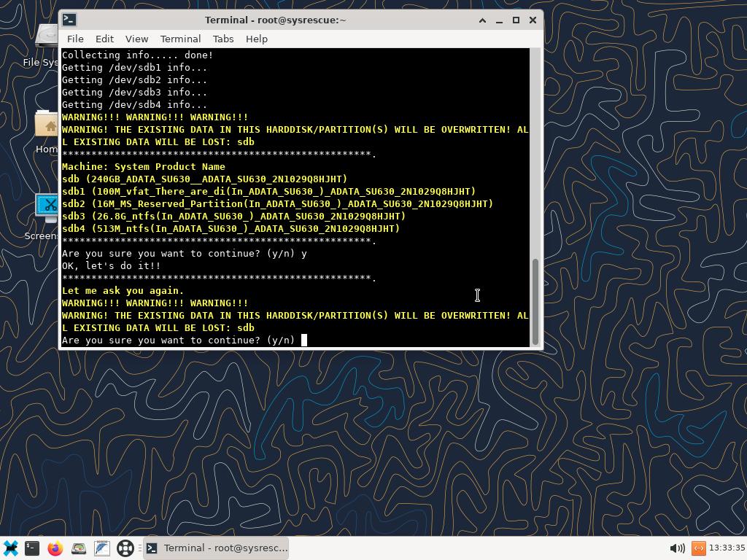
Task: Click the lifebuoy help icon in panel
Action: (x=125, y=548)
